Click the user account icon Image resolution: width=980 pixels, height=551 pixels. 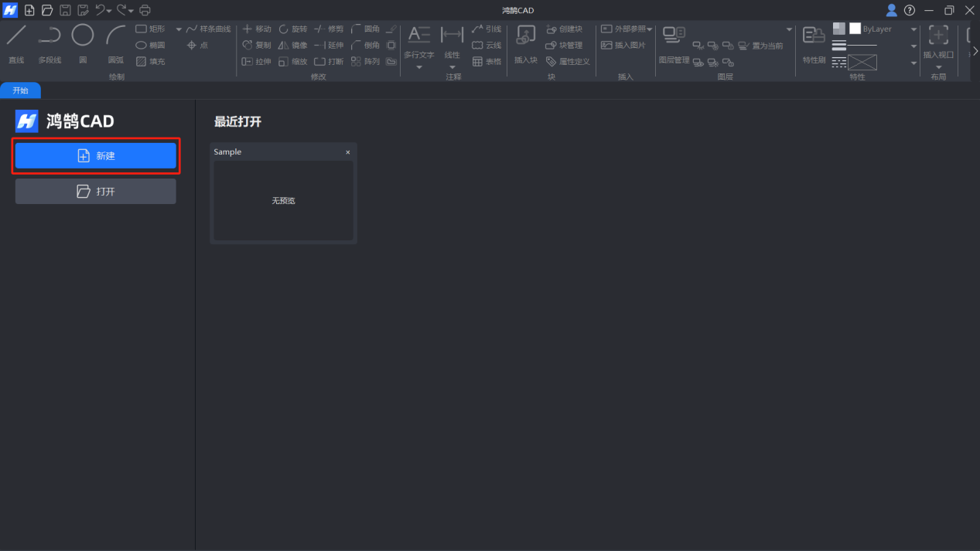click(x=892, y=10)
